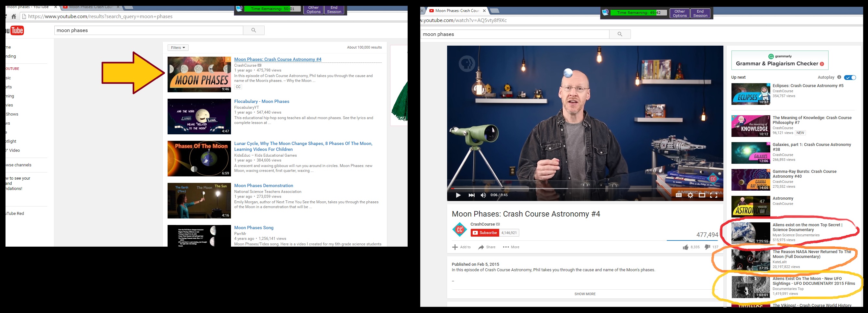Open the Autoplay info icon
868x313 pixels.
839,77
